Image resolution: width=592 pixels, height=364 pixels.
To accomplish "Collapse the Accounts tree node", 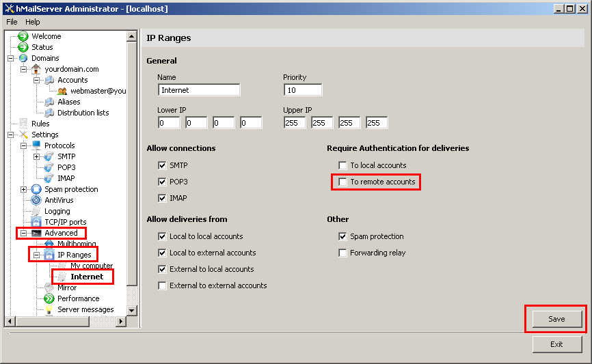I will pos(37,80).
